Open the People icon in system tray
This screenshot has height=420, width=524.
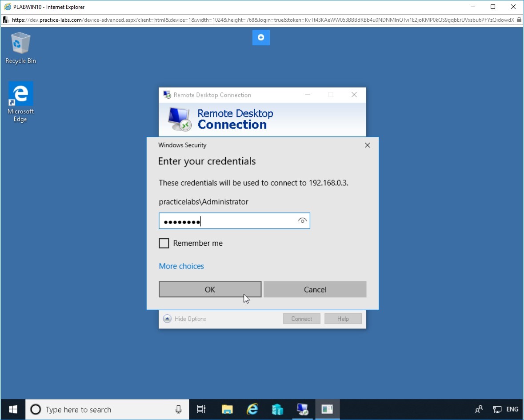point(479,409)
